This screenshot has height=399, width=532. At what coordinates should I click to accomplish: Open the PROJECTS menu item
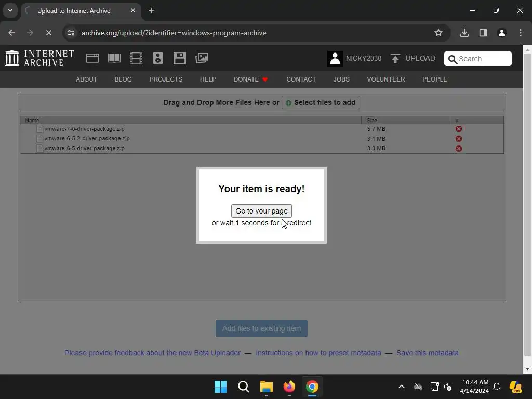(166, 79)
